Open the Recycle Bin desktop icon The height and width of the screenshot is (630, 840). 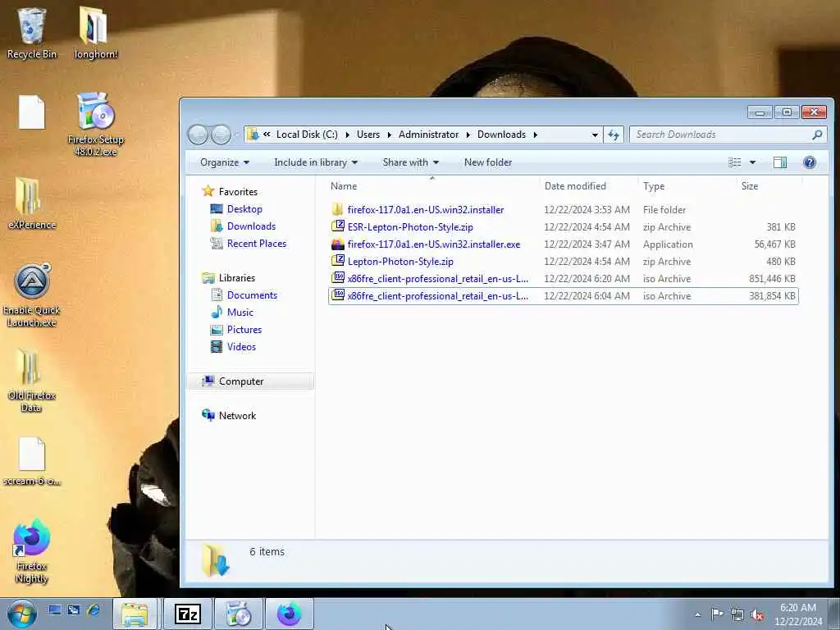point(32,33)
